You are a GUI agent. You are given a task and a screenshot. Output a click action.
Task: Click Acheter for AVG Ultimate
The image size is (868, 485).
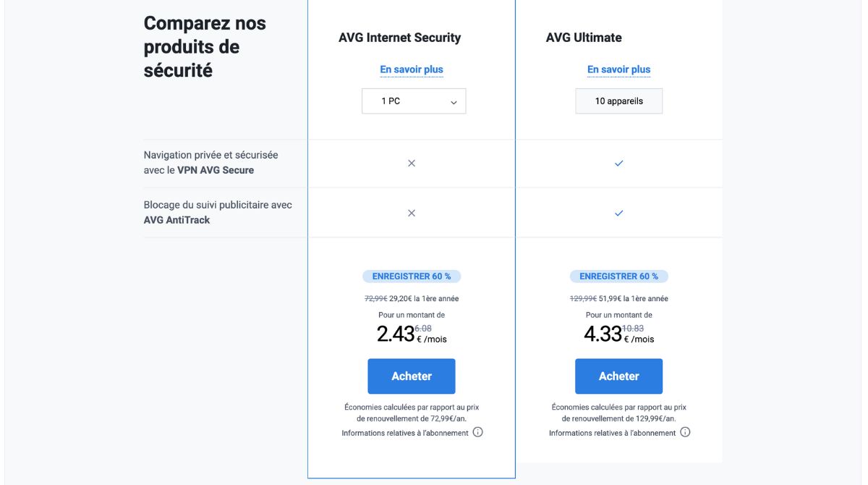pos(618,376)
